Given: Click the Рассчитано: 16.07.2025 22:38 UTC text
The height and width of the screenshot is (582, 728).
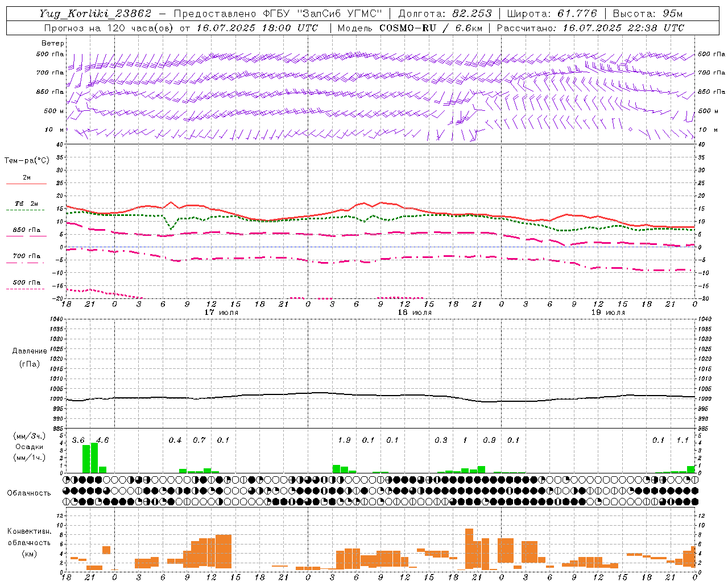Looking at the screenshot, I should (x=590, y=28).
